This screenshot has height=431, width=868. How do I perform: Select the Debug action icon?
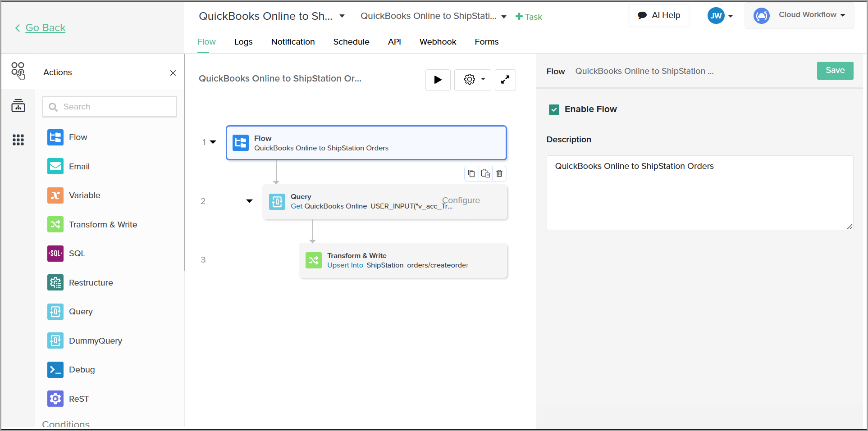point(55,370)
